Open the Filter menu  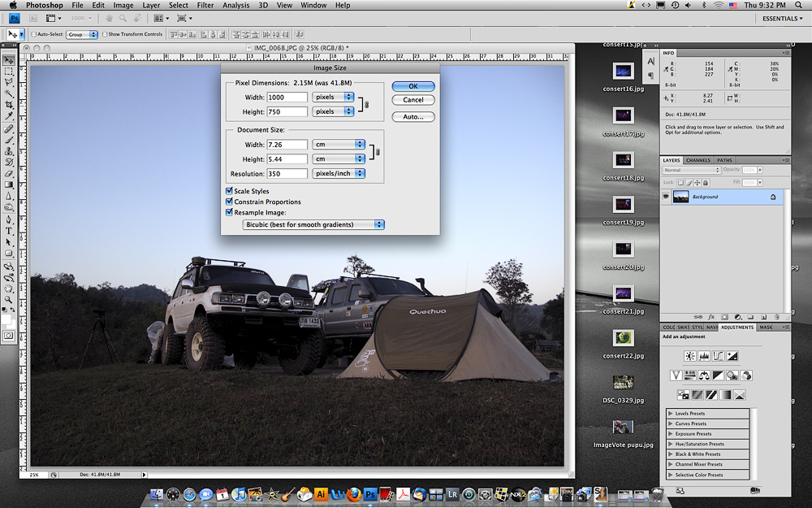tap(205, 5)
